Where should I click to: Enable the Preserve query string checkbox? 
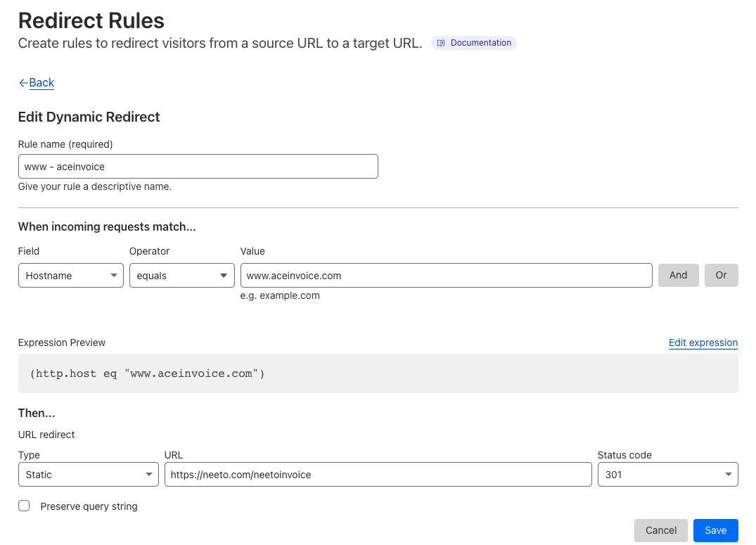[x=24, y=506]
